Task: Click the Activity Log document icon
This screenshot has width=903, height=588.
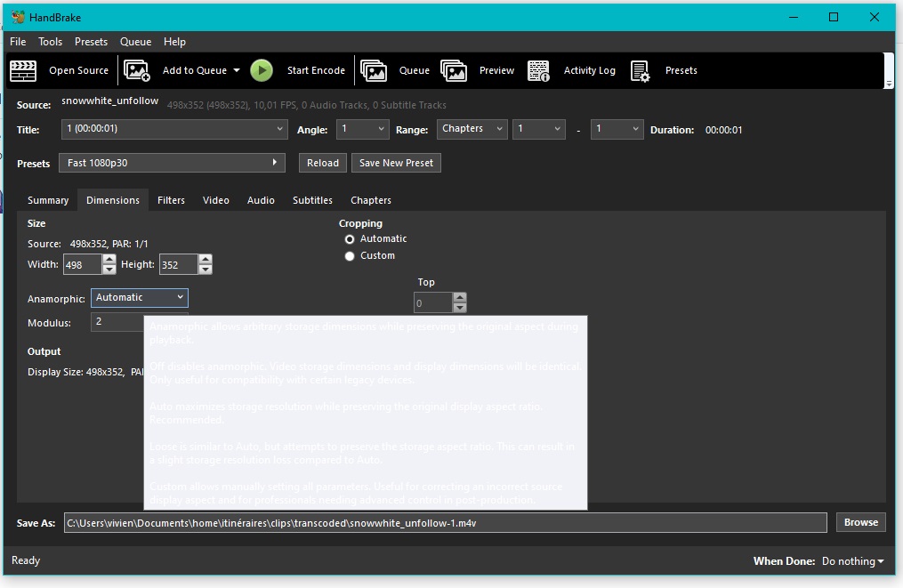Action: click(x=538, y=71)
